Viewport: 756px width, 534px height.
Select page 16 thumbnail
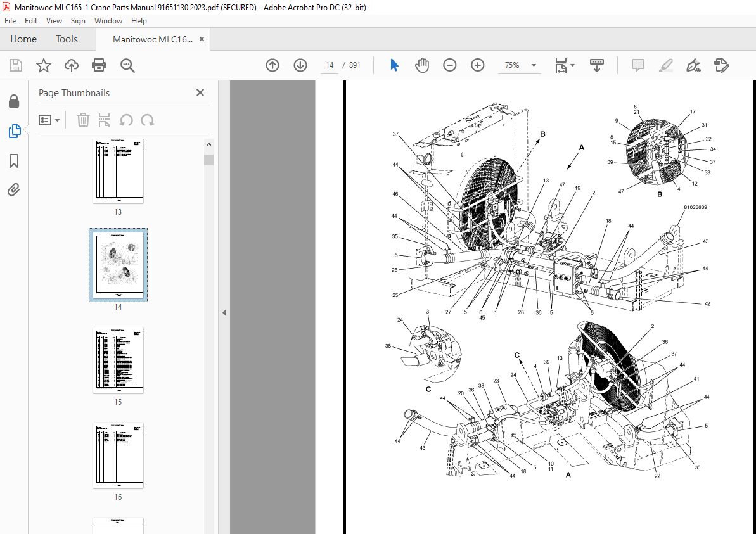[x=118, y=455]
